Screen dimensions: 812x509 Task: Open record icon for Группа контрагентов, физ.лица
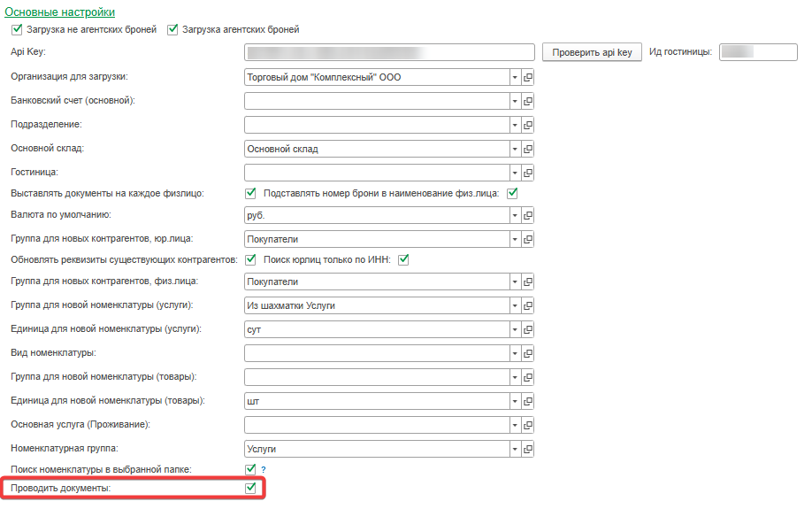coord(528,281)
